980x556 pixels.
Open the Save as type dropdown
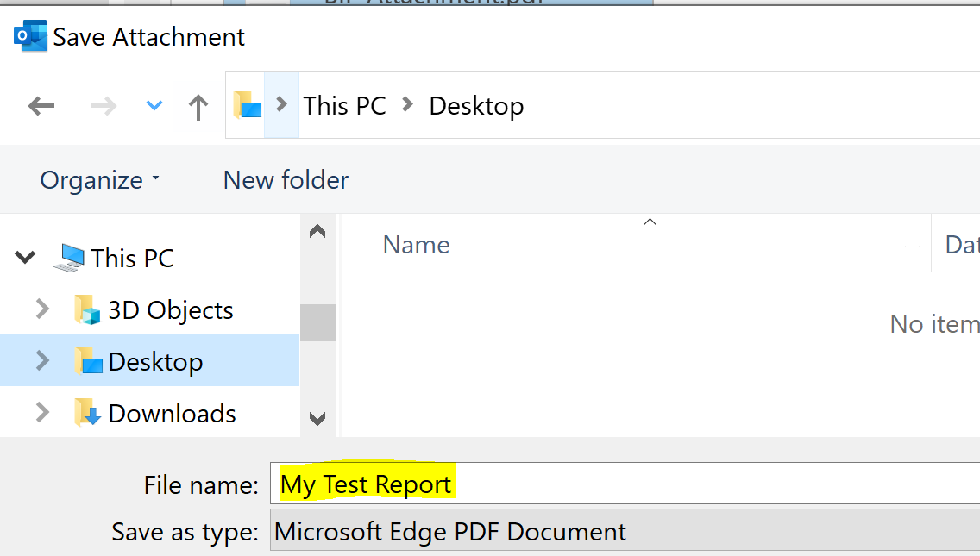click(604, 532)
